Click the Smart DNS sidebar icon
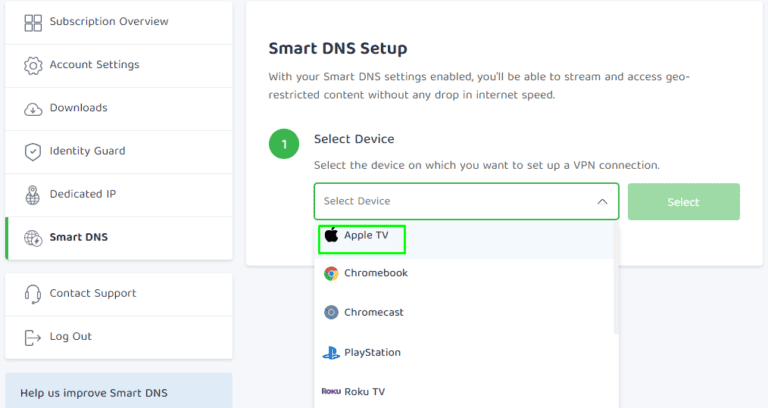This screenshot has width=768, height=408. click(x=33, y=238)
